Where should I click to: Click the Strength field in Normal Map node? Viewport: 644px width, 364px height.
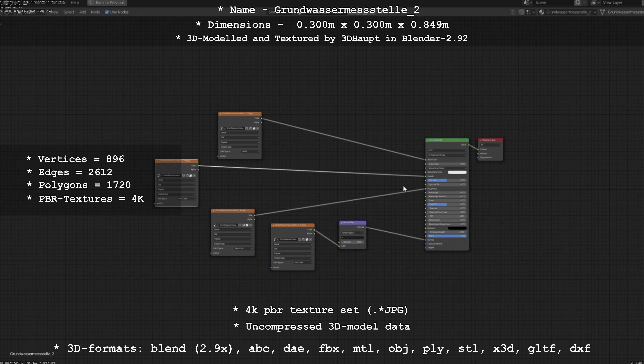click(x=352, y=242)
